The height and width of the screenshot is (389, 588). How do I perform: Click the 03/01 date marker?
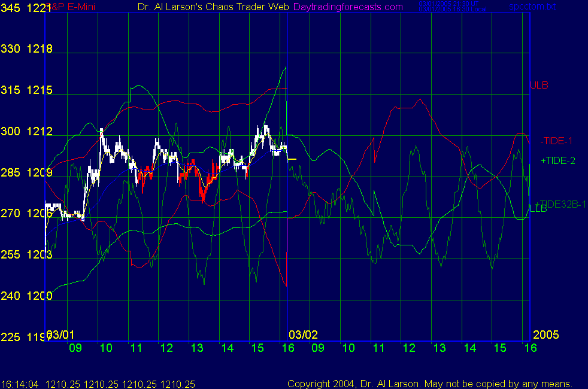click(x=61, y=333)
